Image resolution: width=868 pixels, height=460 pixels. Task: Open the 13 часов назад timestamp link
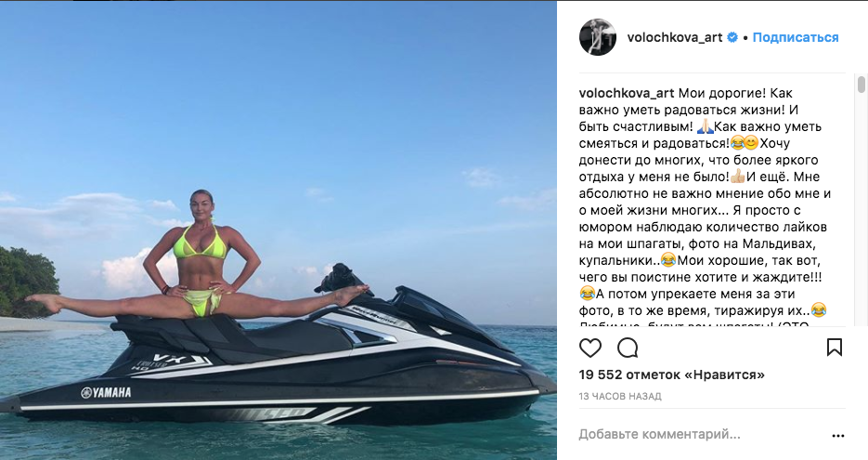(x=620, y=396)
